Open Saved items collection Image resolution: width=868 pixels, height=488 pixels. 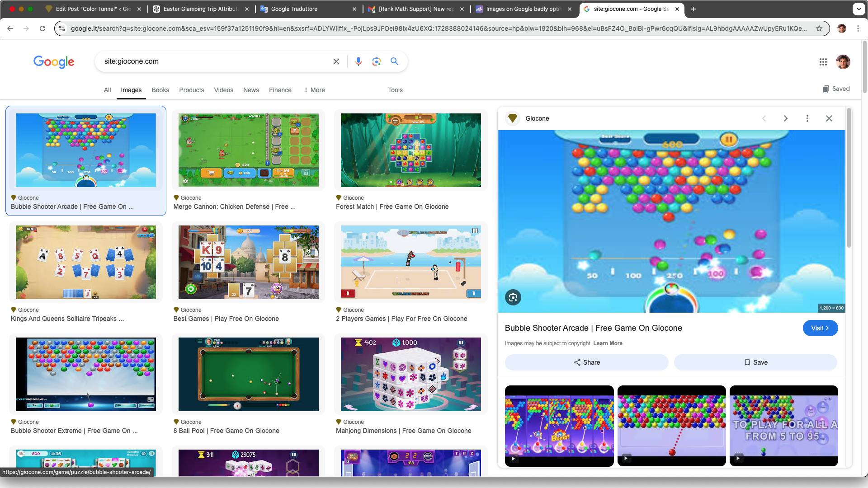[836, 89]
